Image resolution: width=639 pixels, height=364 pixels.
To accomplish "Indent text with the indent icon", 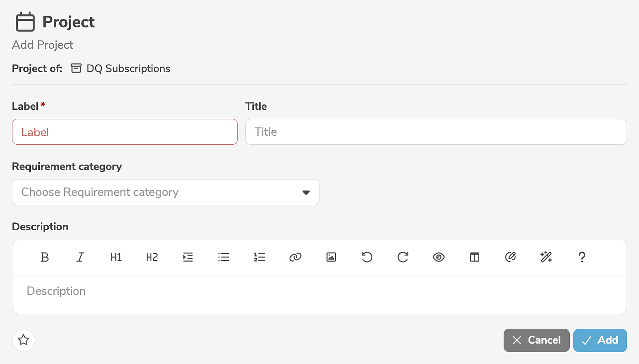I will pyautogui.click(x=188, y=257).
